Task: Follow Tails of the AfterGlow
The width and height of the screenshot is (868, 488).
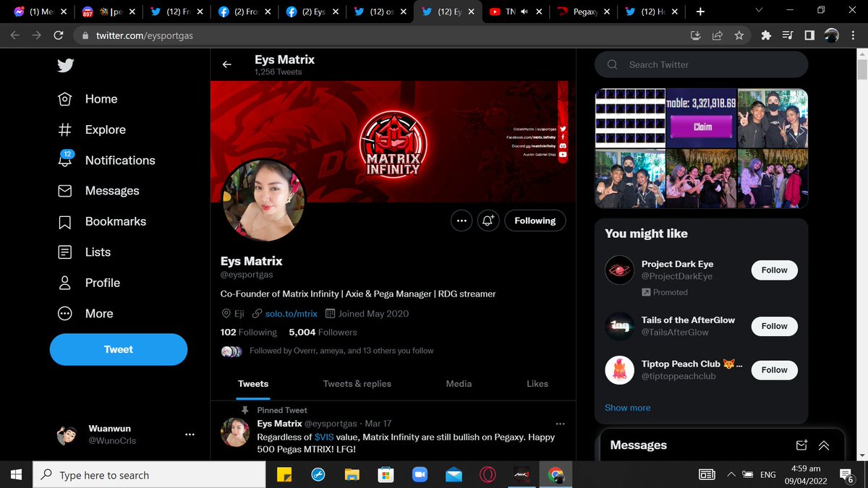Action: [774, 326]
